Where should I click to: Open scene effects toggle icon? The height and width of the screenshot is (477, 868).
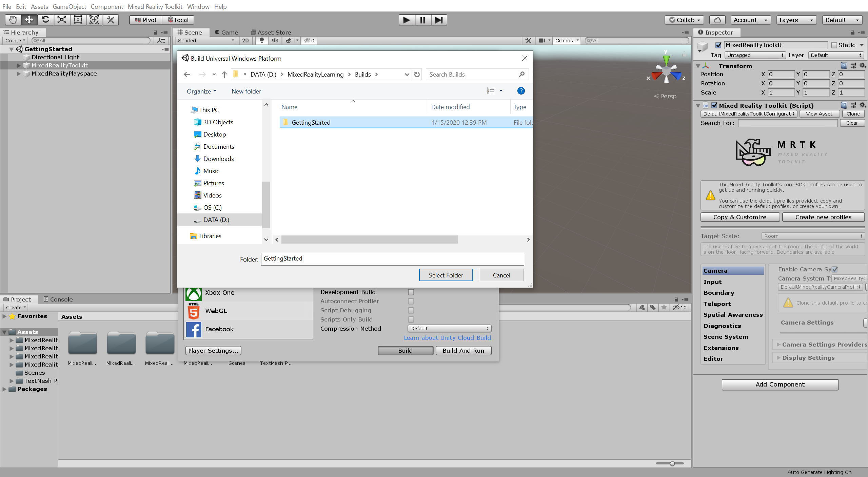[x=288, y=41]
